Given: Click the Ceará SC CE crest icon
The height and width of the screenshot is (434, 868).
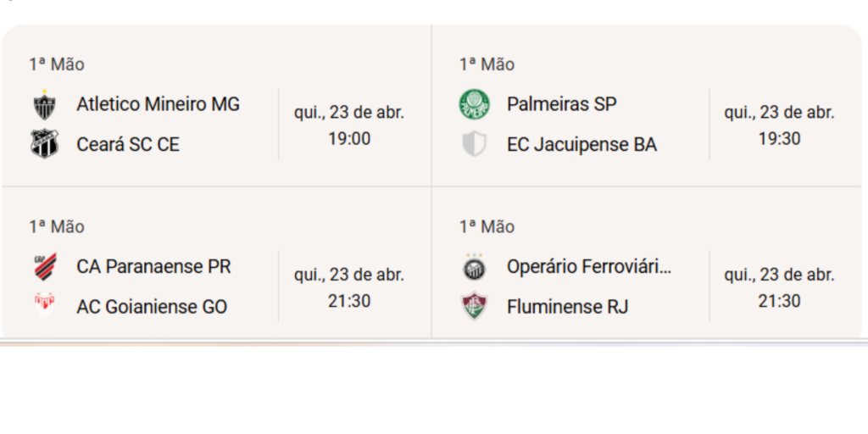Looking at the screenshot, I should (44, 144).
